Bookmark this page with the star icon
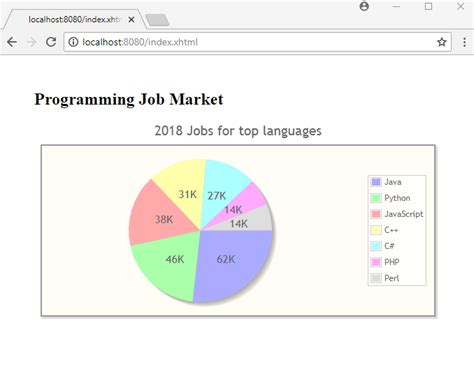474x378 pixels. tap(442, 42)
